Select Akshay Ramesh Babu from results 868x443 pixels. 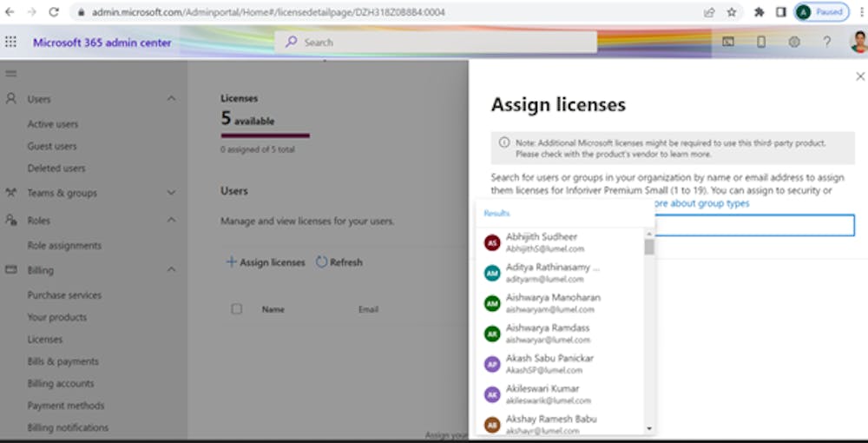(x=559, y=424)
